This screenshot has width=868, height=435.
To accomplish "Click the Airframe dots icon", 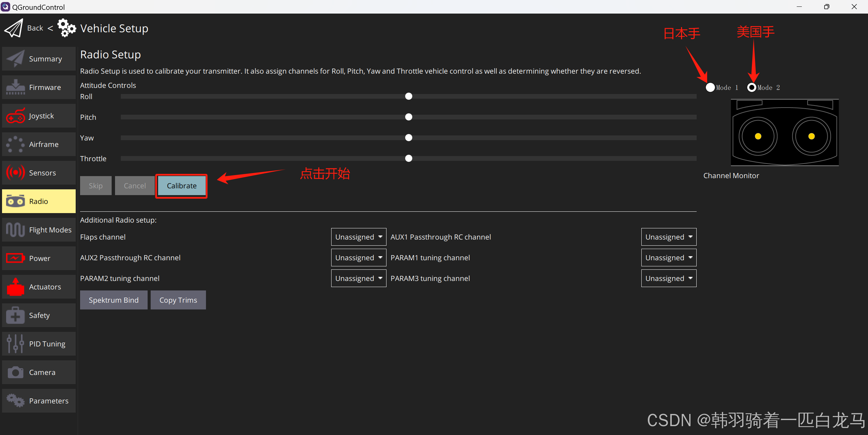I will 15,145.
